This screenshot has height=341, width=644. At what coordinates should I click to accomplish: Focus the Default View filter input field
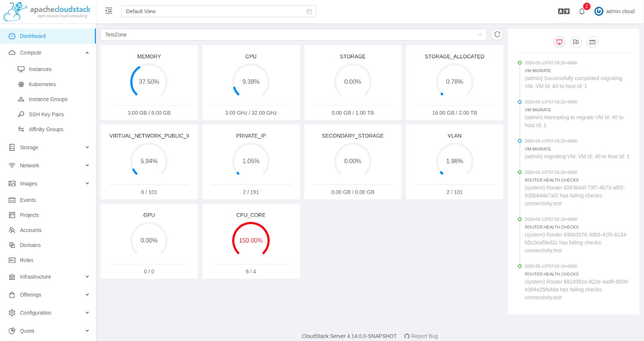[x=219, y=11]
